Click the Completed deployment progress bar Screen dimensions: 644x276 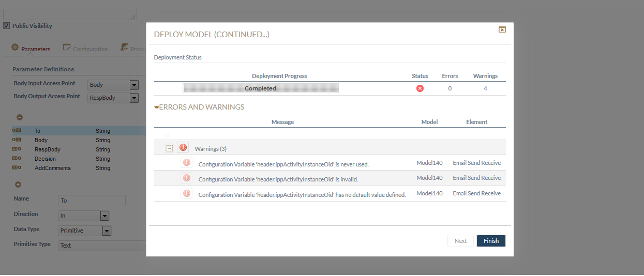(260, 88)
